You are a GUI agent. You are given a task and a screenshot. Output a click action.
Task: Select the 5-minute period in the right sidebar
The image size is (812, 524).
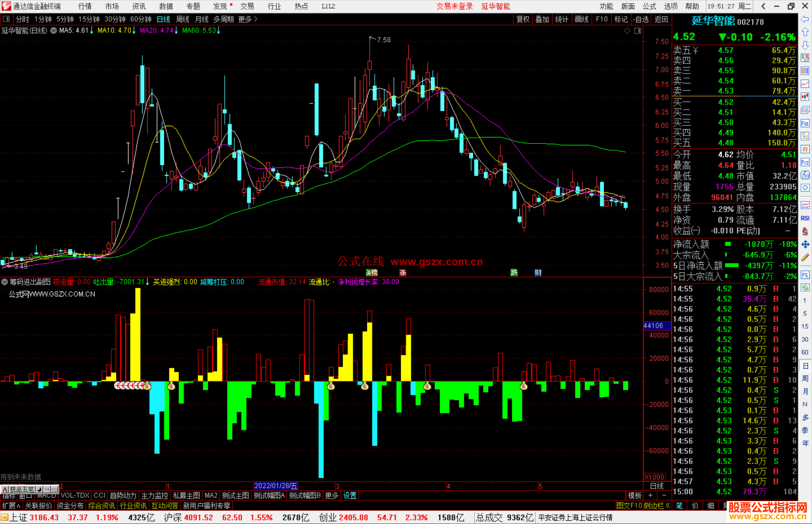coord(804,313)
